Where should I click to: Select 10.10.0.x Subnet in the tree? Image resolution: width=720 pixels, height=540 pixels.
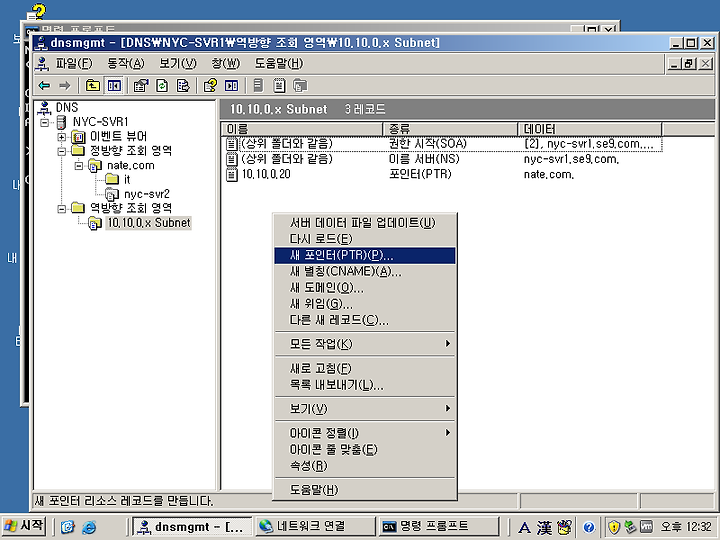148,223
